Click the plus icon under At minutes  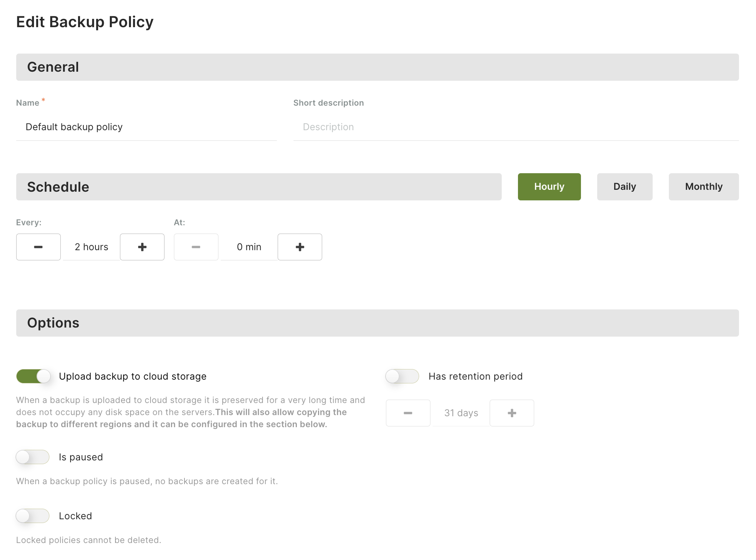point(300,247)
